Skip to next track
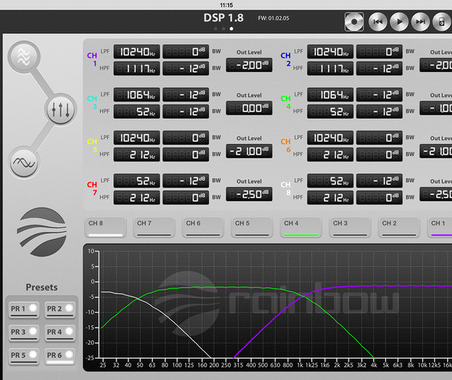Image resolution: width=452 pixels, height=380 pixels. pyautogui.click(x=420, y=22)
